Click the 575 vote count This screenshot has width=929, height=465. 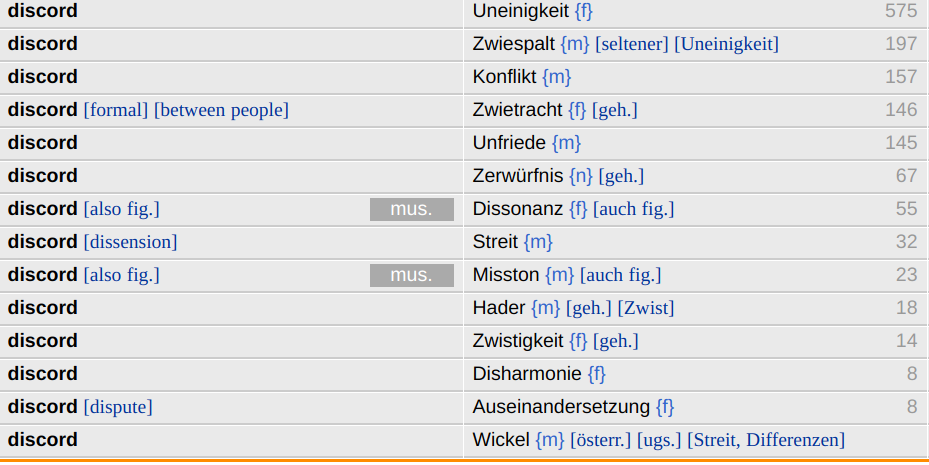click(900, 11)
